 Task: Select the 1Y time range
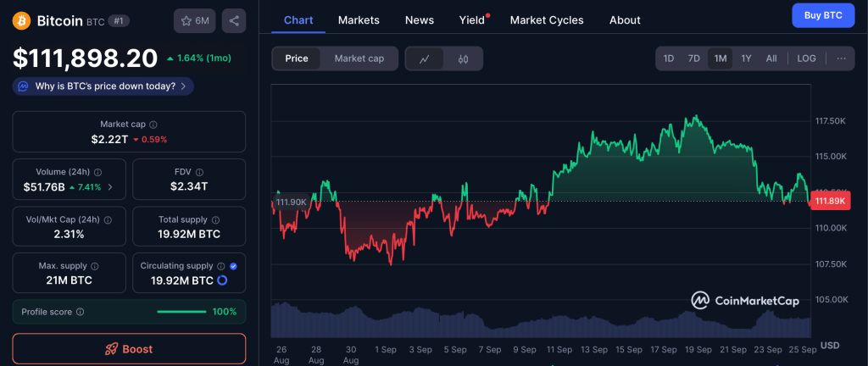click(x=746, y=58)
